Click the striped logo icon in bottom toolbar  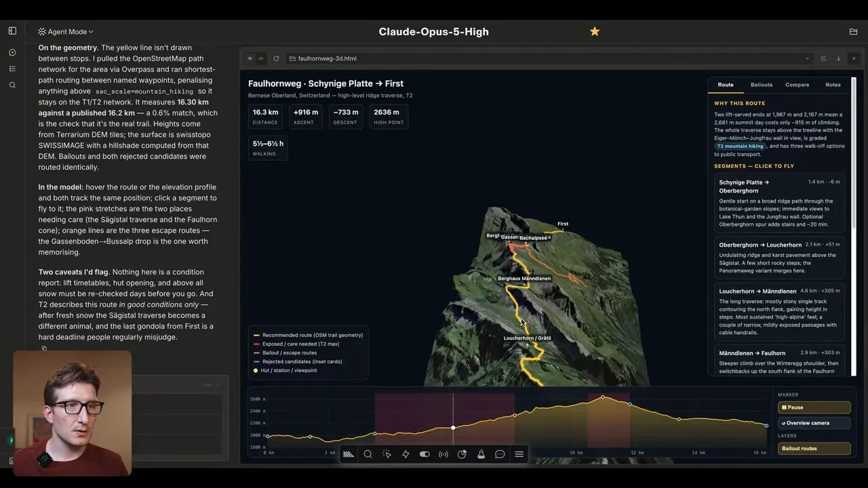349,454
